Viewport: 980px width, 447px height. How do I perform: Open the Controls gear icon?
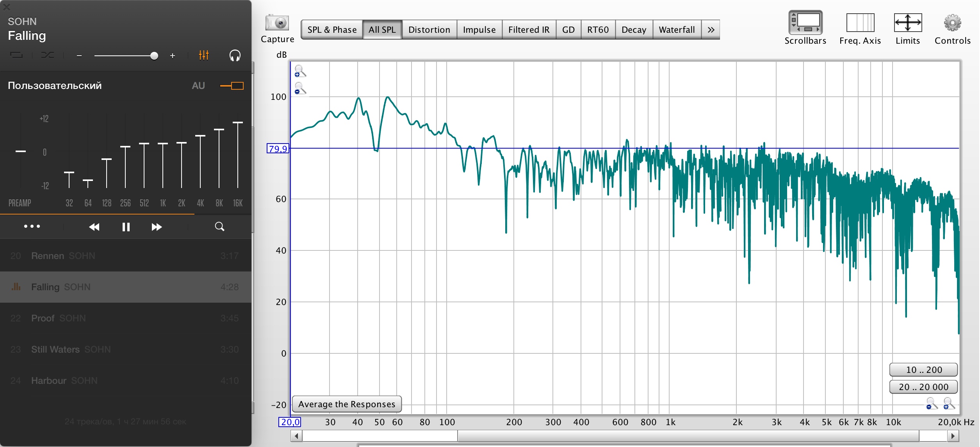(952, 23)
